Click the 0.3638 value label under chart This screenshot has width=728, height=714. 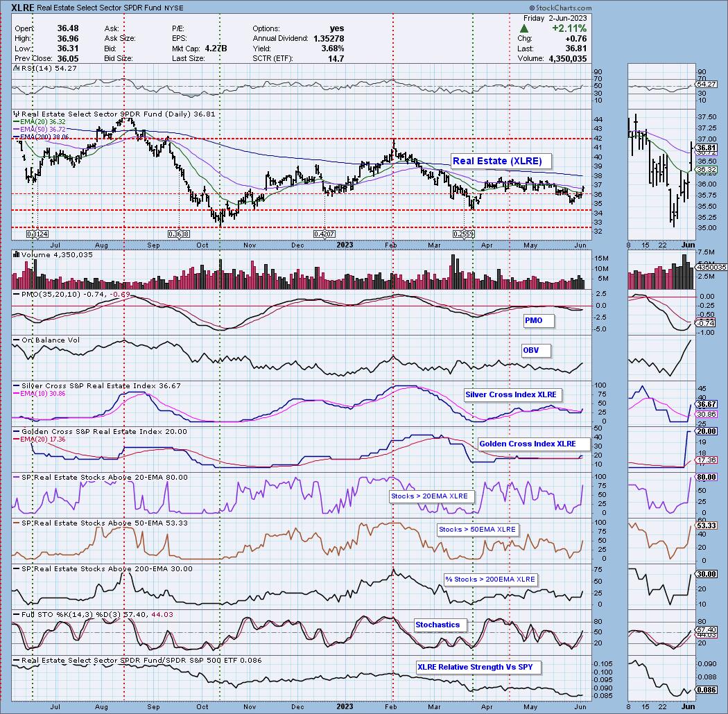coord(179,234)
